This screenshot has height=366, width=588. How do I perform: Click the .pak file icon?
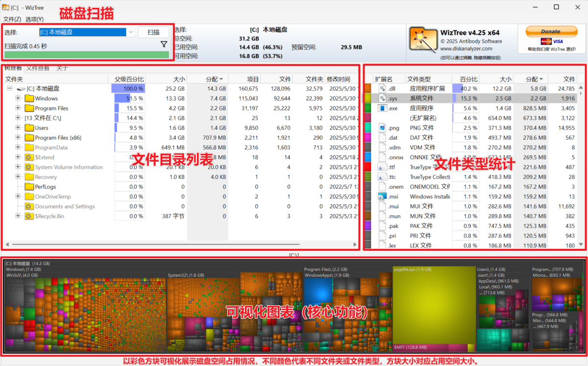pyautogui.click(x=382, y=226)
